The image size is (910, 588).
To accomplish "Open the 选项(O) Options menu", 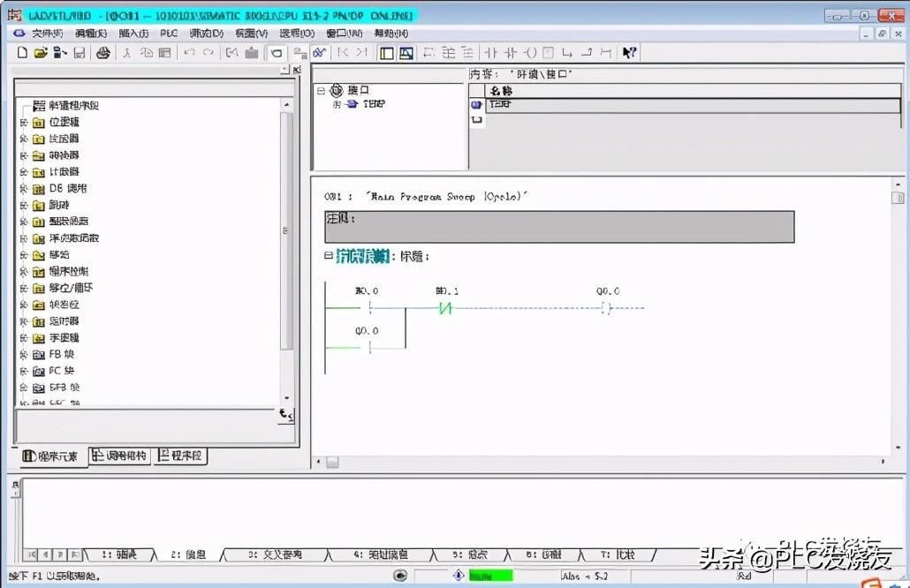I will tap(297, 34).
